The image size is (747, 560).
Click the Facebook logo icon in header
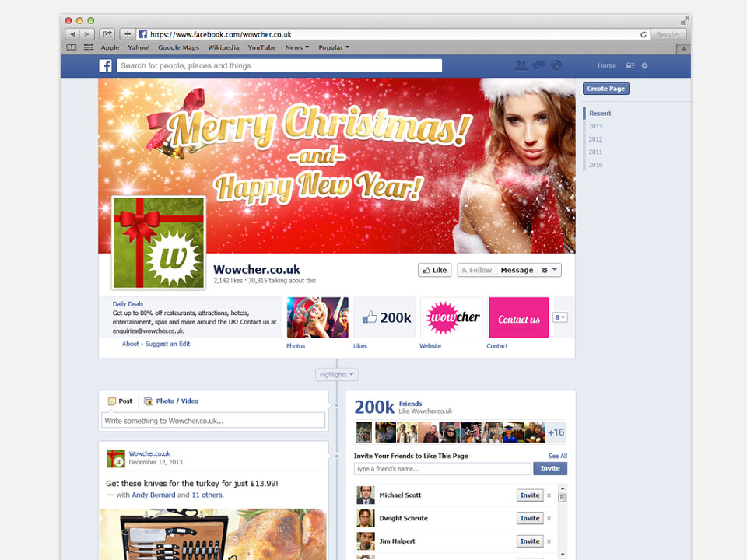pyautogui.click(x=105, y=65)
